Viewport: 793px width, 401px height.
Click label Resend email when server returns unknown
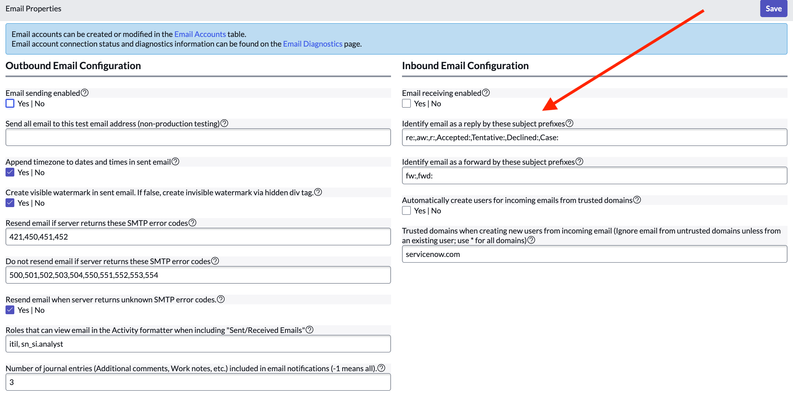click(x=111, y=299)
